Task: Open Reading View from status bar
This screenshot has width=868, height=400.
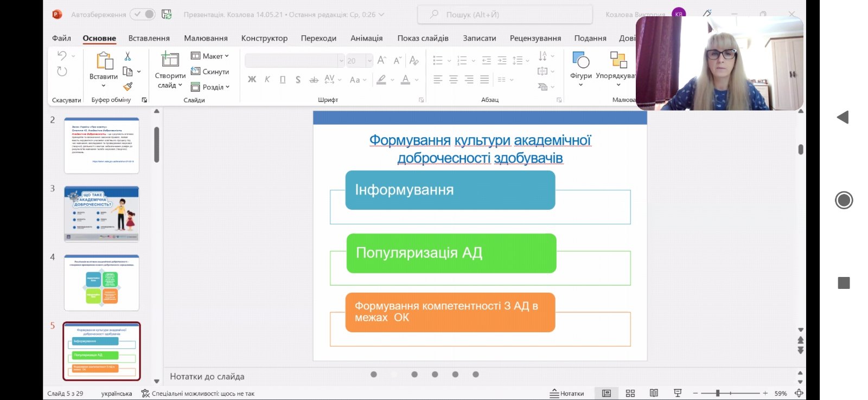Action: tap(654, 393)
